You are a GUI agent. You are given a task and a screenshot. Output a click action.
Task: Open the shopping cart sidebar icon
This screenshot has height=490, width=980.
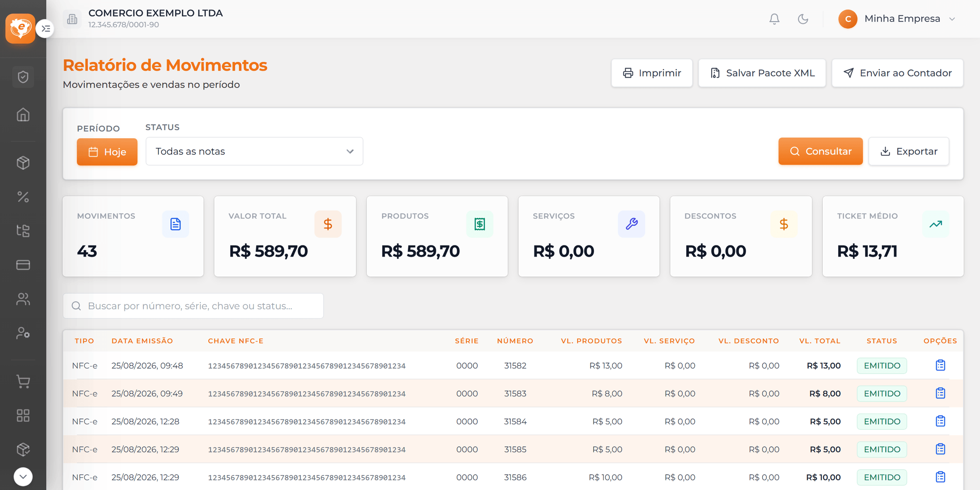click(23, 381)
